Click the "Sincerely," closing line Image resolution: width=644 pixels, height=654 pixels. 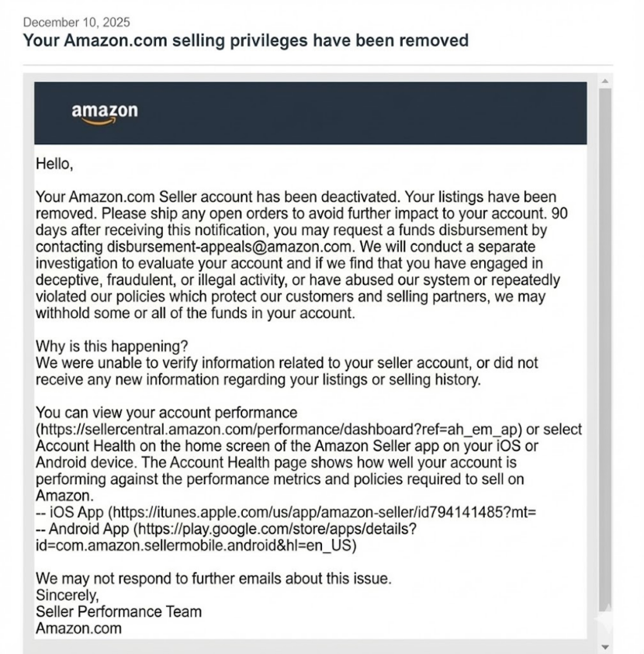(x=68, y=595)
